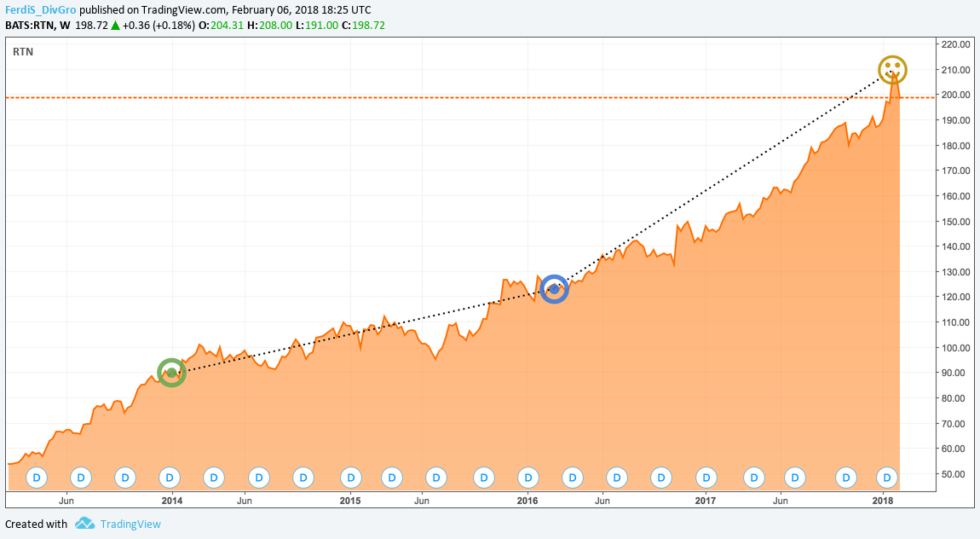Open the FerdiS_DivGro author link

click(41, 10)
